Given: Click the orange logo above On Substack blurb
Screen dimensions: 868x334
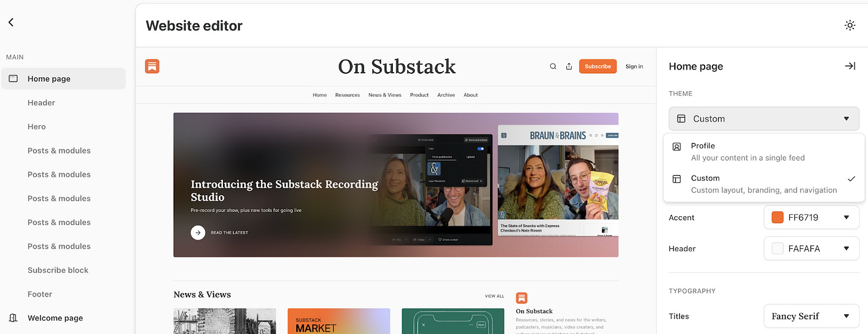Looking at the screenshot, I should coord(522,298).
